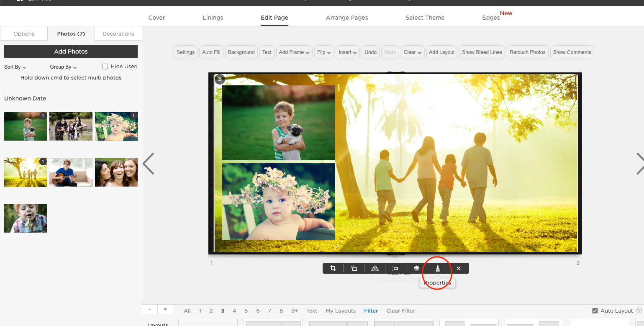The height and width of the screenshot is (326, 644).
Task: Select the crop tool in floating toolbar
Action: click(333, 268)
